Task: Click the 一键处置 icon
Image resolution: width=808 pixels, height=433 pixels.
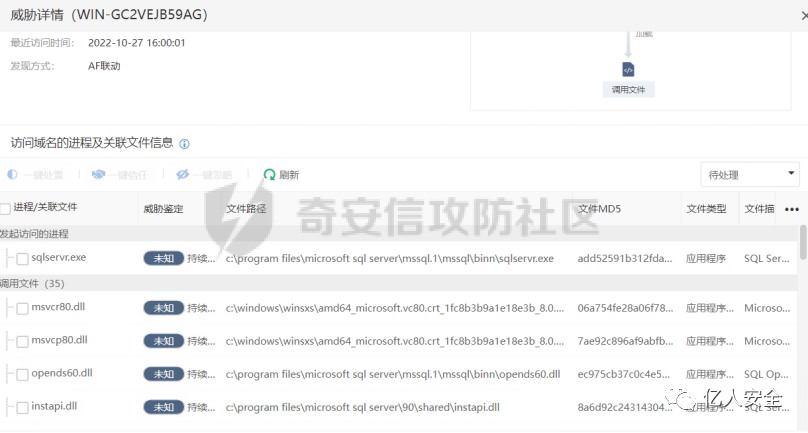Action: 12,175
